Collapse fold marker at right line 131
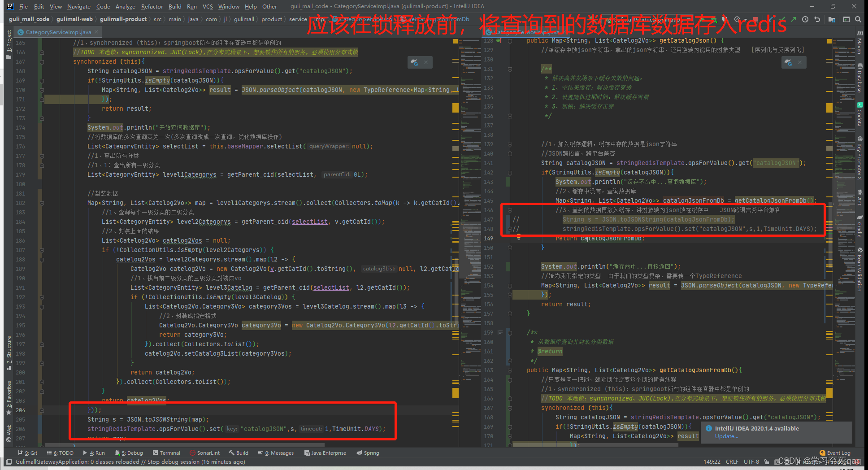Image resolution: width=868 pixels, height=470 pixels. pyautogui.click(x=510, y=69)
